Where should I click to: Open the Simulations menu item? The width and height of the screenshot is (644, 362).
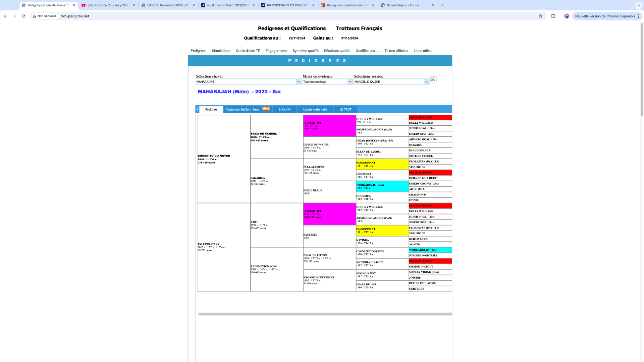221,51
